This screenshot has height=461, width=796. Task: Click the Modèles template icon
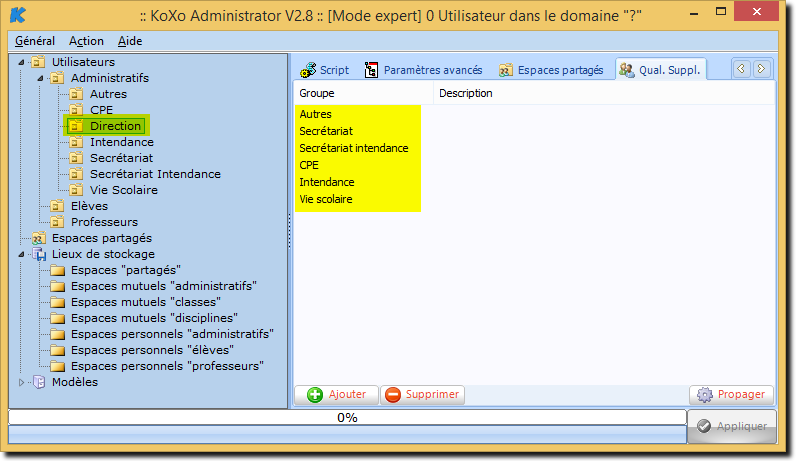click(39, 382)
